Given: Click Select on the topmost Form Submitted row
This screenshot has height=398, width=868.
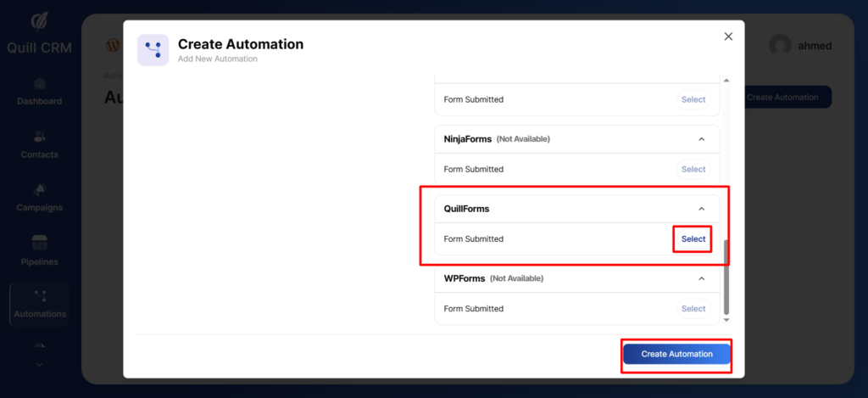Looking at the screenshot, I should click(x=693, y=100).
